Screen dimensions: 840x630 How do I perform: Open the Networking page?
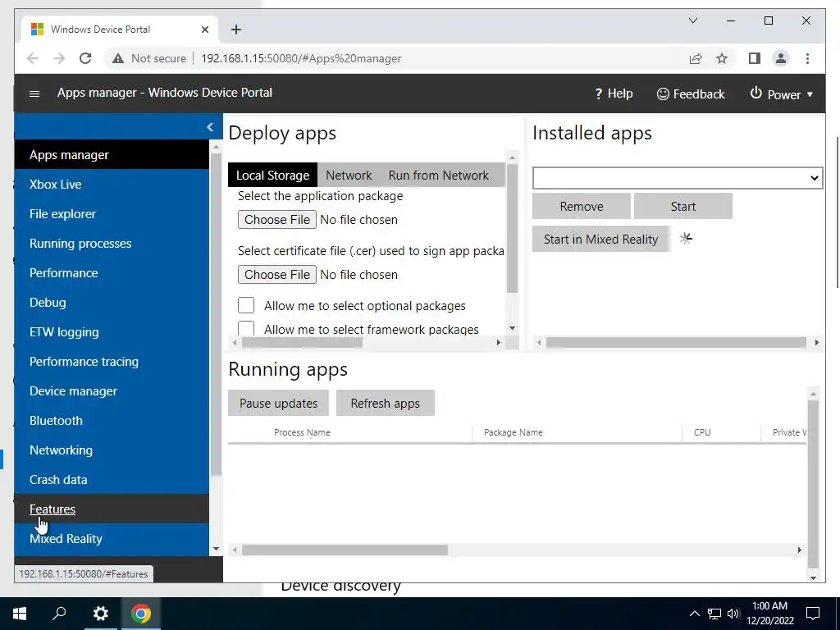[x=112, y=450]
